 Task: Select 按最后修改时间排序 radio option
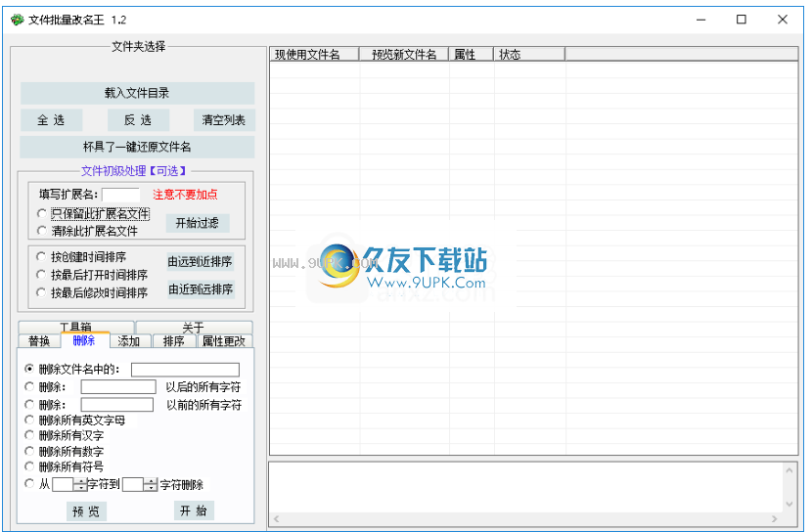93,293
